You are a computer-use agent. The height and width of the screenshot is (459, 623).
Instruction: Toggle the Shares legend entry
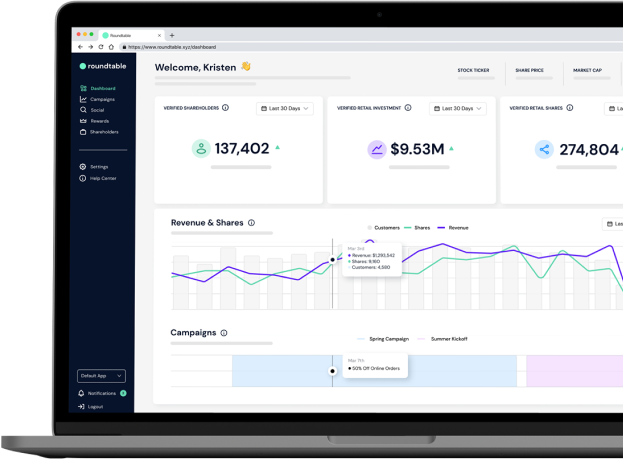pyautogui.click(x=417, y=228)
